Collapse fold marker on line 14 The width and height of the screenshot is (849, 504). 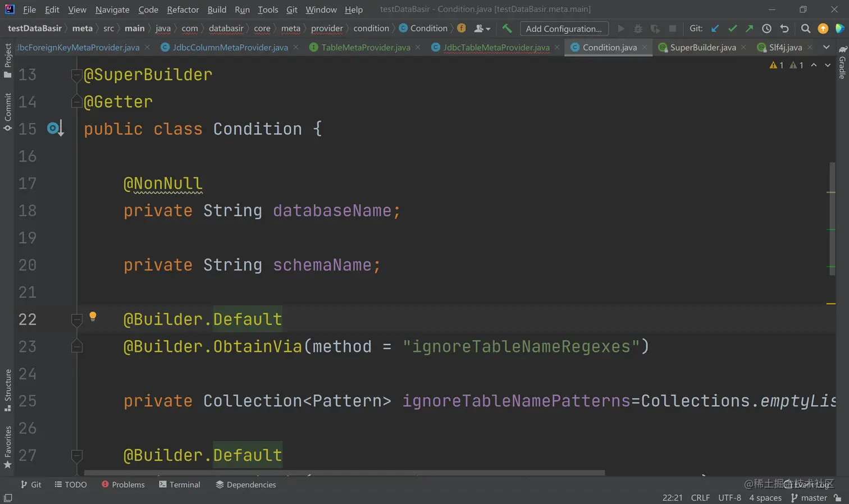[77, 102]
